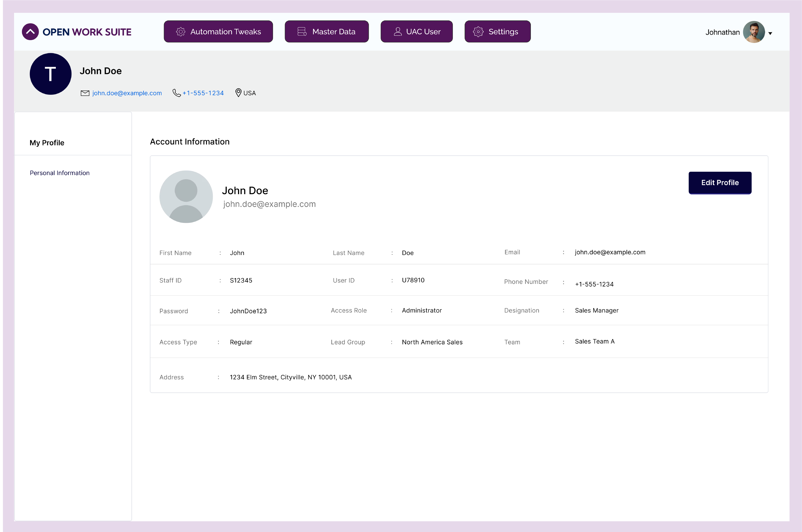
Task: Open the Settings menu
Action: (x=497, y=32)
